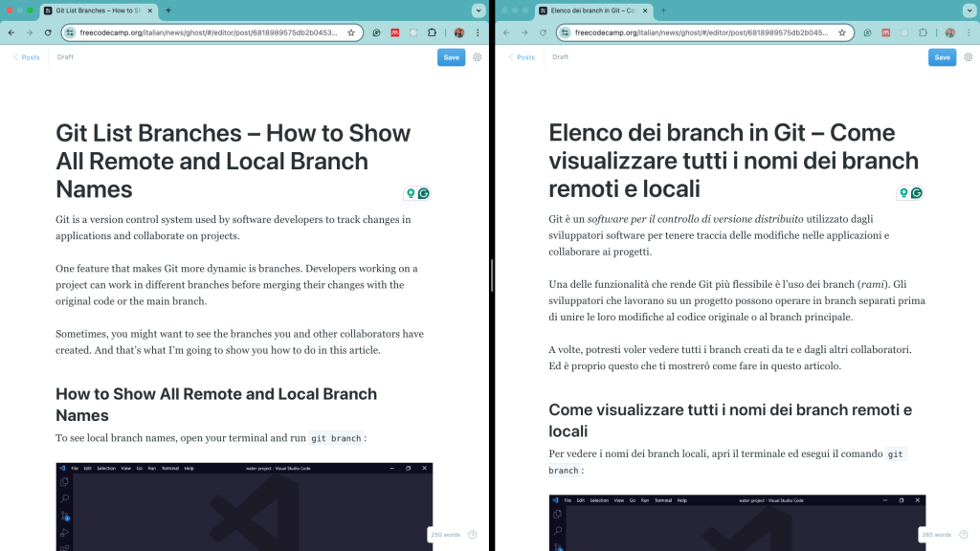Click forward arrow in left browser window
The width and height of the screenshot is (980, 551).
coord(30,33)
